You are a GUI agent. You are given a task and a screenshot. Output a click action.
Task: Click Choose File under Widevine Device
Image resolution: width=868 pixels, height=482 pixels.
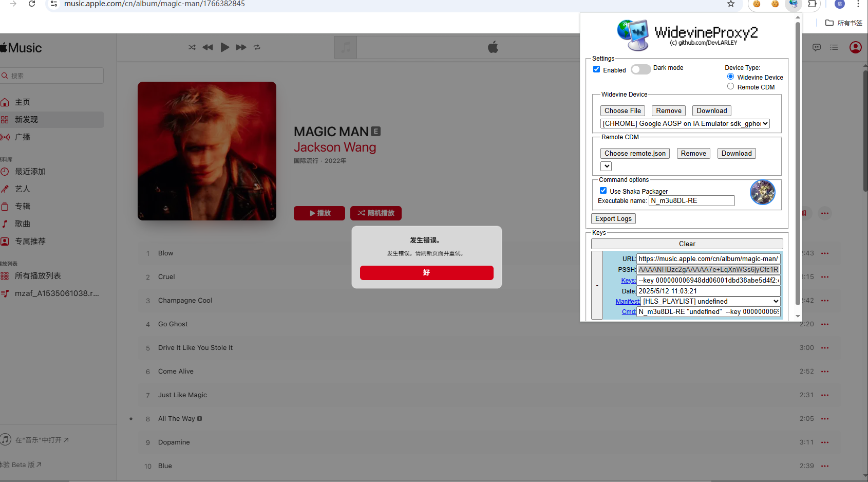tap(622, 110)
